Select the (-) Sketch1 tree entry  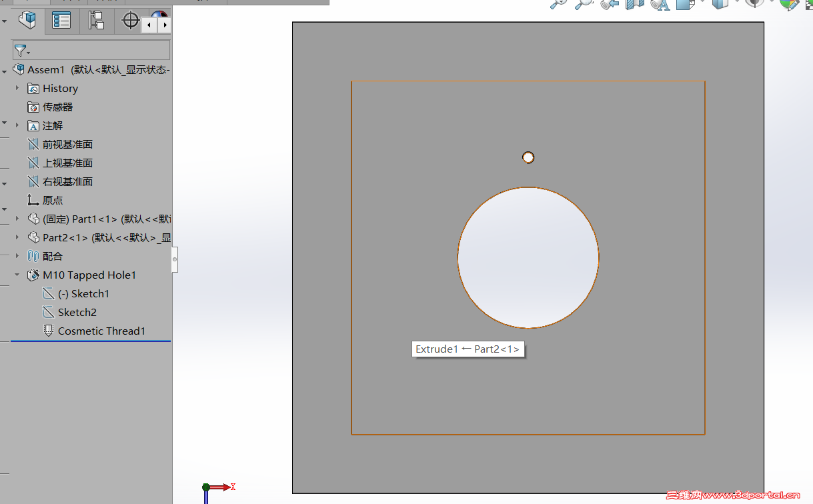pos(83,294)
